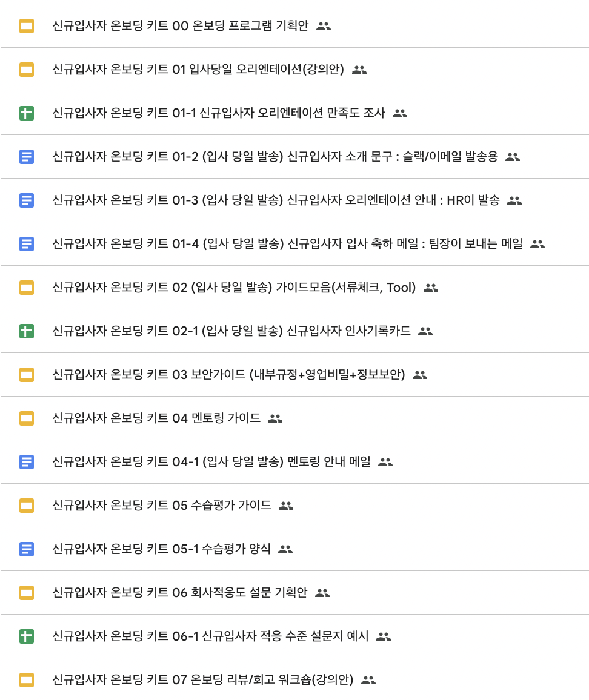Viewport: 589px width, 700px height.
Task: Click the Slides icon for 가이드모음(서류체크, Tool)
Action: coord(26,287)
